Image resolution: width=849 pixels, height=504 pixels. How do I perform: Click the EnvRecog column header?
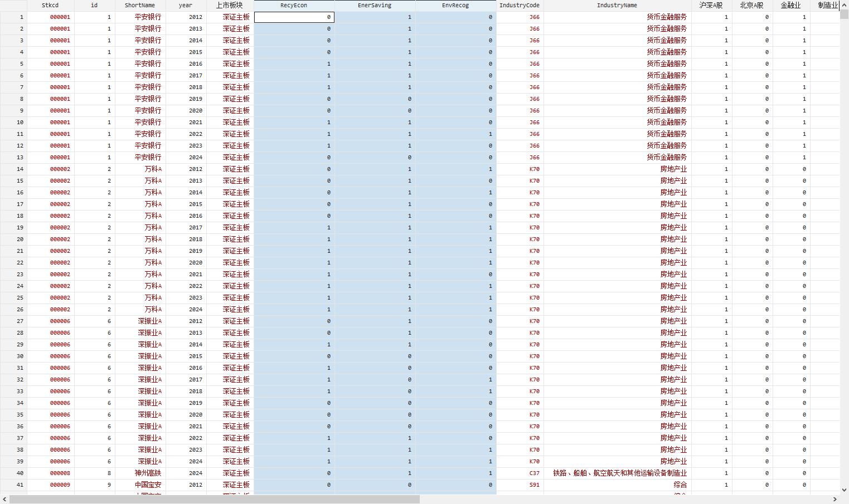[x=455, y=6]
